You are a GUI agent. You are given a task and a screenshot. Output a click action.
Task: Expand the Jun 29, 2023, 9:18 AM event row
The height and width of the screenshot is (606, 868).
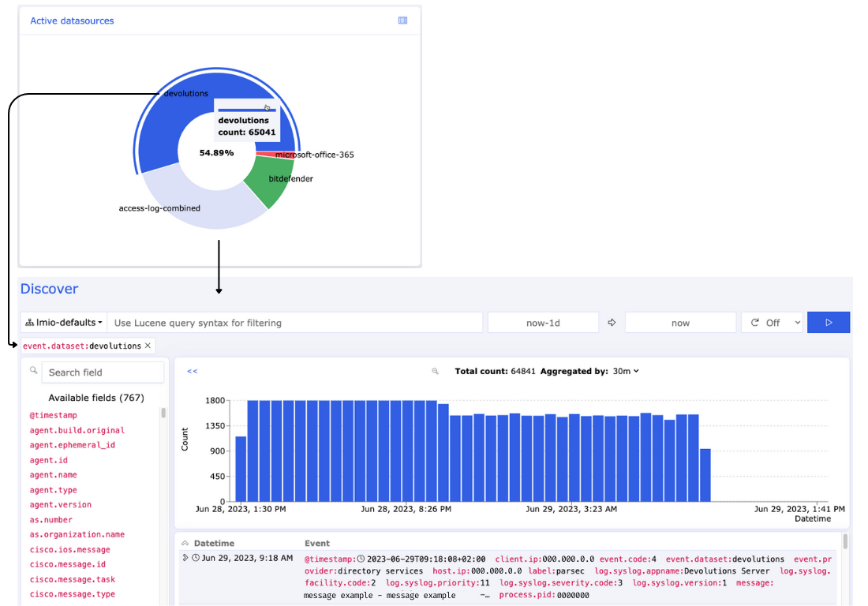(185, 558)
